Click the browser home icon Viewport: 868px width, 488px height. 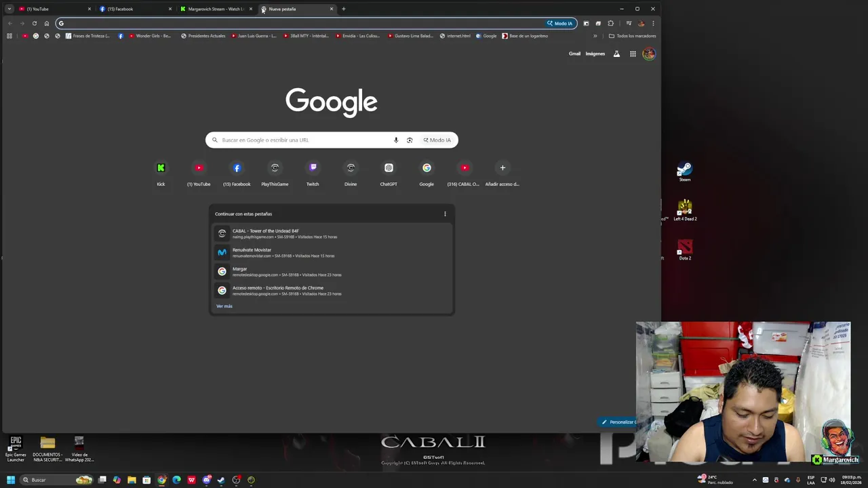47,23
